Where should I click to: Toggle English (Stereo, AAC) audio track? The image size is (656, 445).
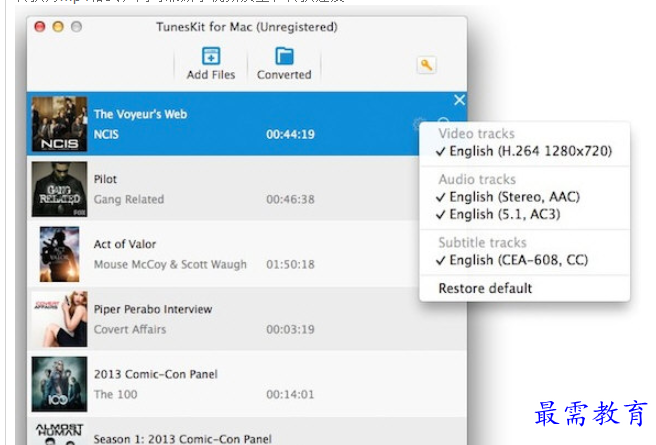pyautogui.click(x=507, y=197)
